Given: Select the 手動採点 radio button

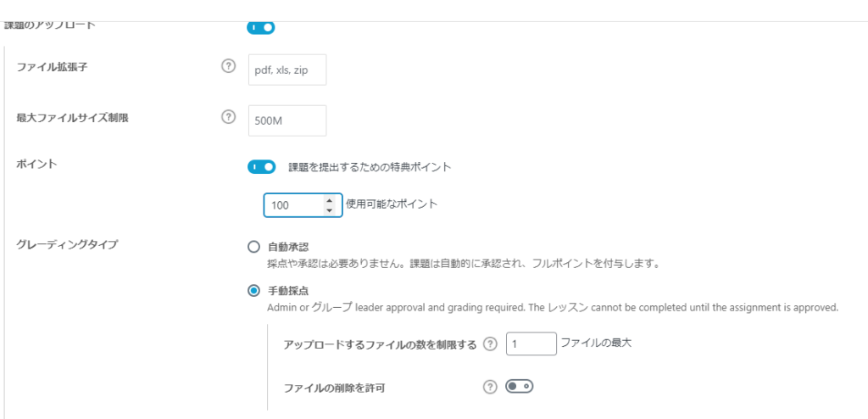Looking at the screenshot, I should pos(253,291).
